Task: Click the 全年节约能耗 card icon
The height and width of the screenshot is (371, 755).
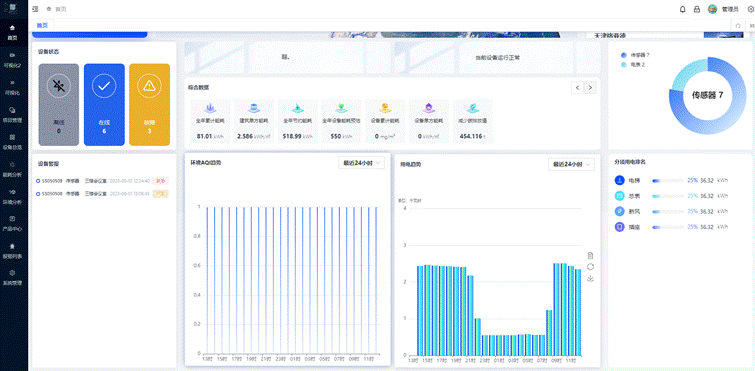Action: (x=298, y=108)
